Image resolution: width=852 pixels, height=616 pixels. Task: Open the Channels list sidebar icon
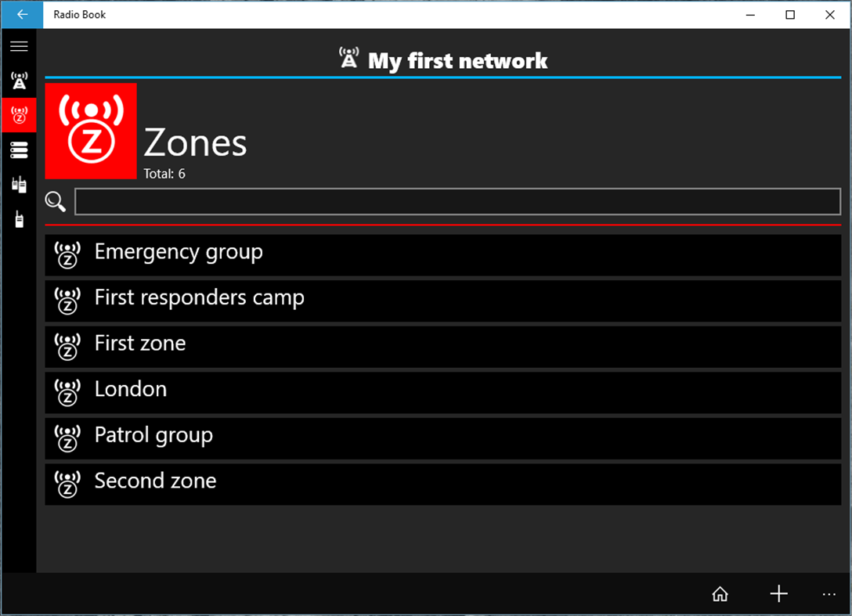pos(19,149)
